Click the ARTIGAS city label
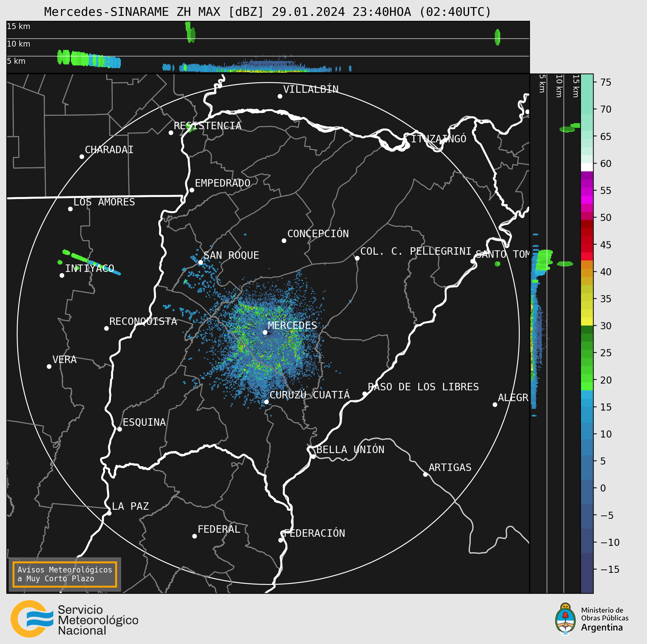This screenshot has width=647, height=644. point(450,468)
